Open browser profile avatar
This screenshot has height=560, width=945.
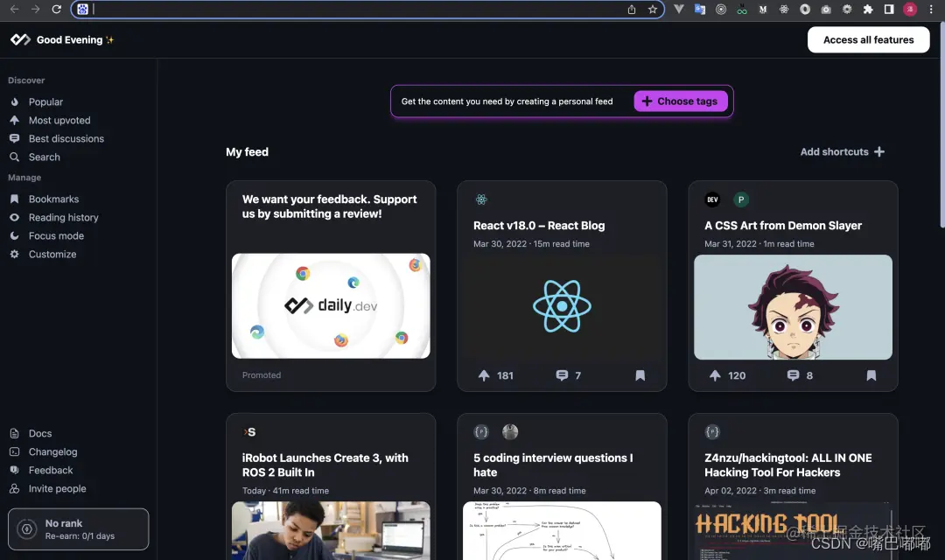pyautogui.click(x=910, y=9)
